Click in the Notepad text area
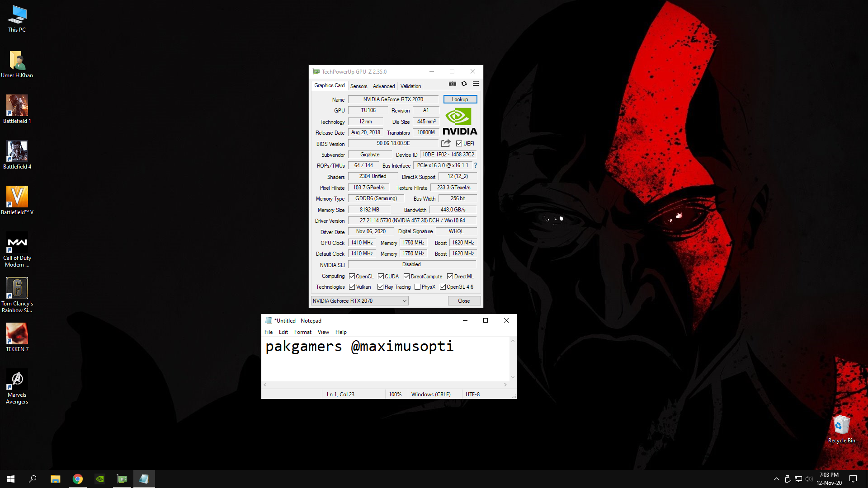The height and width of the screenshot is (488, 868). click(385, 359)
